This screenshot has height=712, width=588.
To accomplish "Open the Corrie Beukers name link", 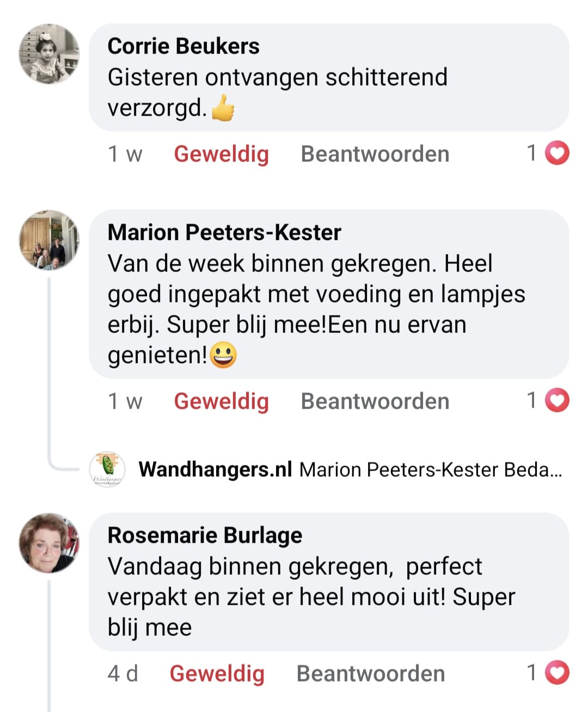I will (x=183, y=46).
